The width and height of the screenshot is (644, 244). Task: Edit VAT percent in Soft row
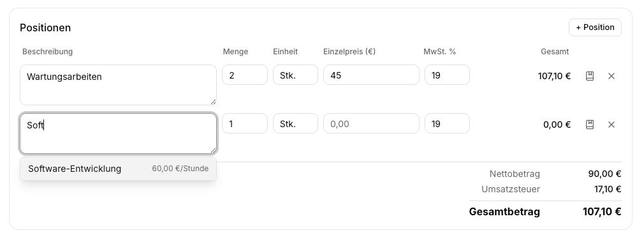447,123
